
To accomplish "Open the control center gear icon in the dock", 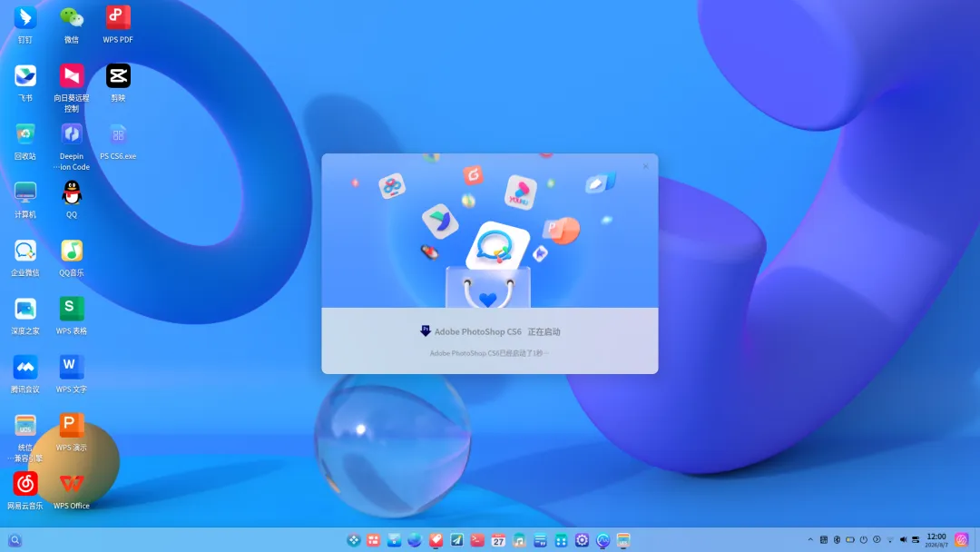I will (x=582, y=540).
